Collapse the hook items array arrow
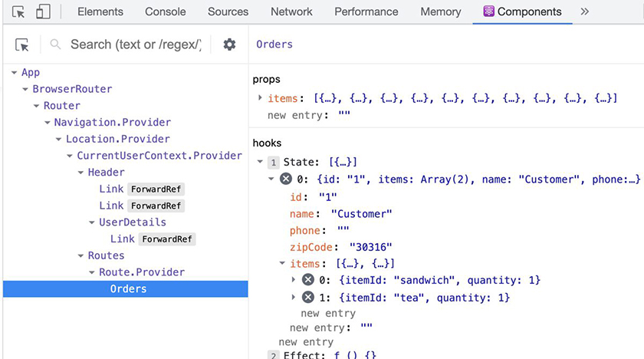Image resolution: width=644 pixels, height=359 pixels. tap(282, 263)
